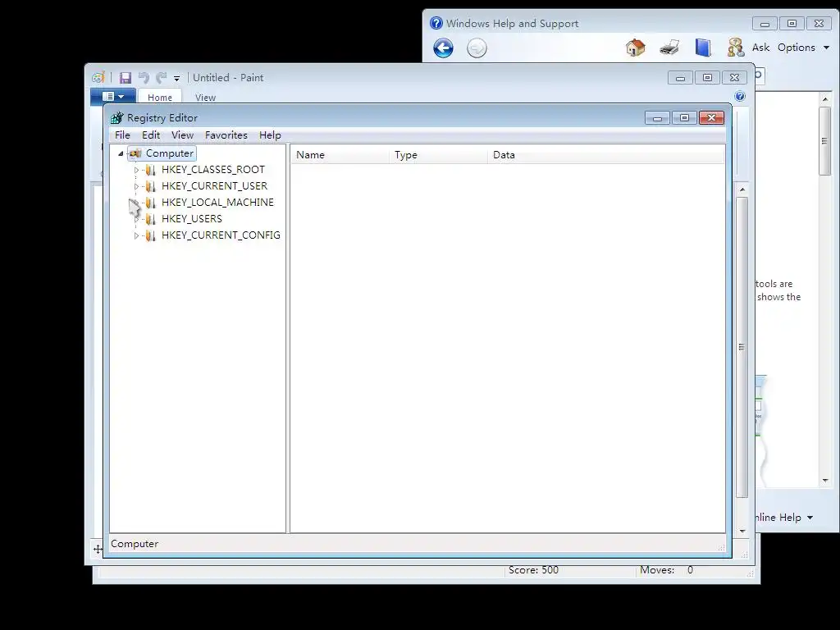Open the File menu in Registry Editor
This screenshot has height=630, width=840.
122,135
